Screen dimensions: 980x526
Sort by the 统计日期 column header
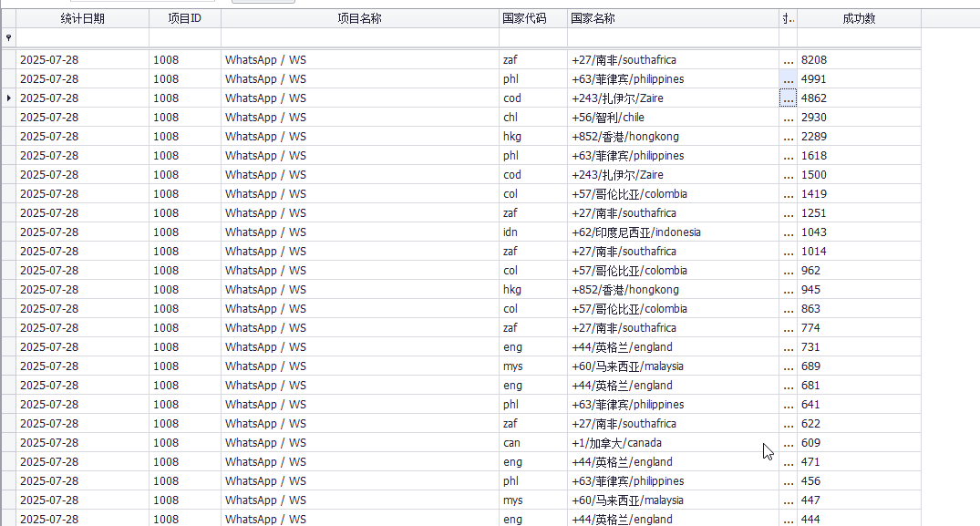pyautogui.click(x=82, y=19)
